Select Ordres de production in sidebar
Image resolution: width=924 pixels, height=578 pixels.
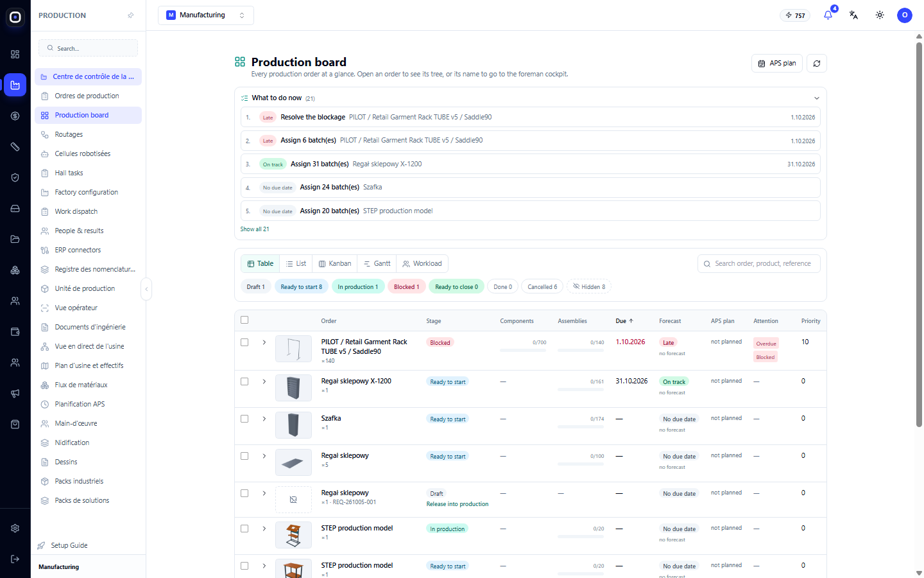tap(88, 96)
